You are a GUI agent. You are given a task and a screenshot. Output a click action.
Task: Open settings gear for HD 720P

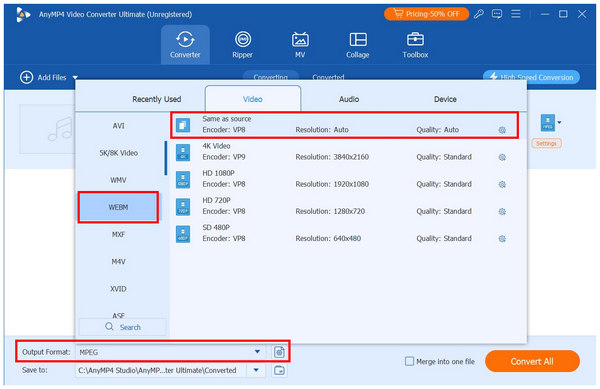[502, 212]
